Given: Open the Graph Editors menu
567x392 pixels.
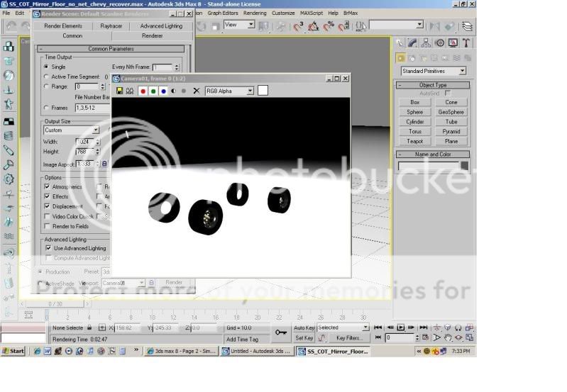Looking at the screenshot, I should coord(223,13).
